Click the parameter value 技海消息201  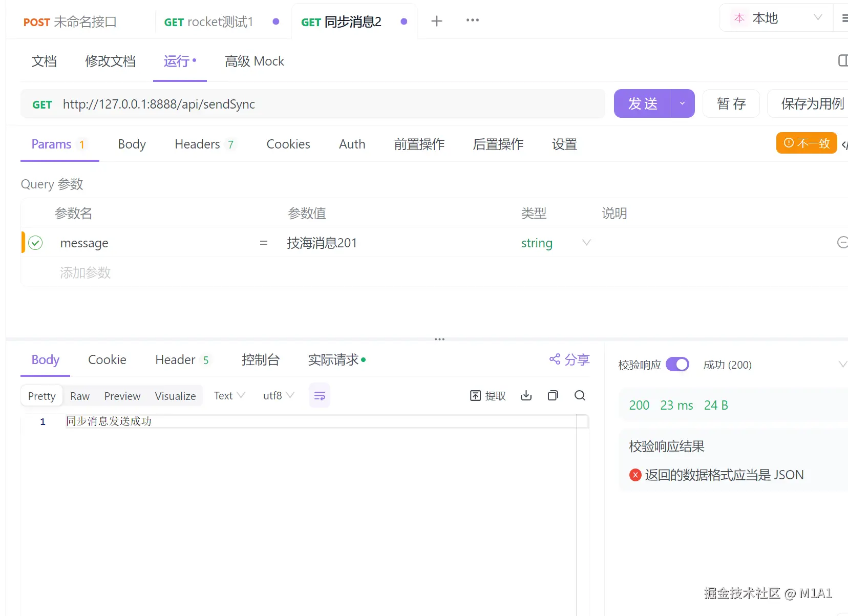coord(322,243)
